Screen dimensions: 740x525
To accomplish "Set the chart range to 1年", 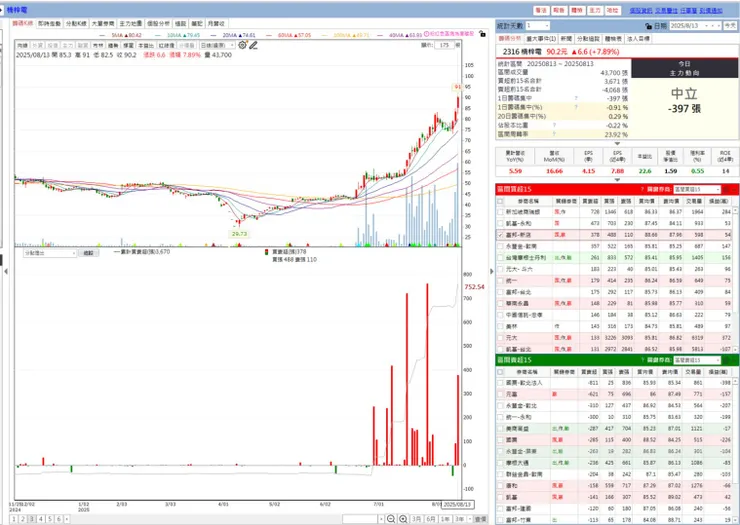I will pyautogui.click(x=445, y=519).
